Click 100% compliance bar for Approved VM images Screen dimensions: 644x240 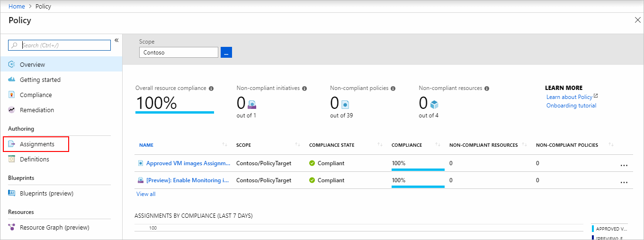(418, 164)
